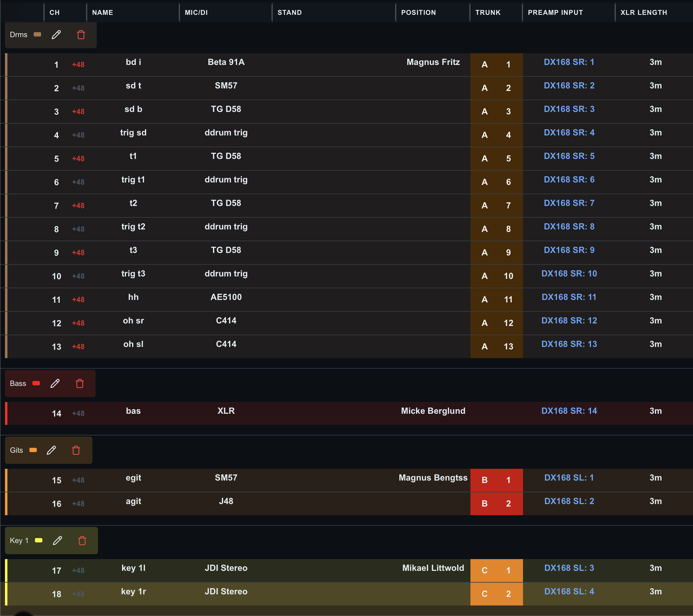Delete the Bass group

pyautogui.click(x=80, y=383)
